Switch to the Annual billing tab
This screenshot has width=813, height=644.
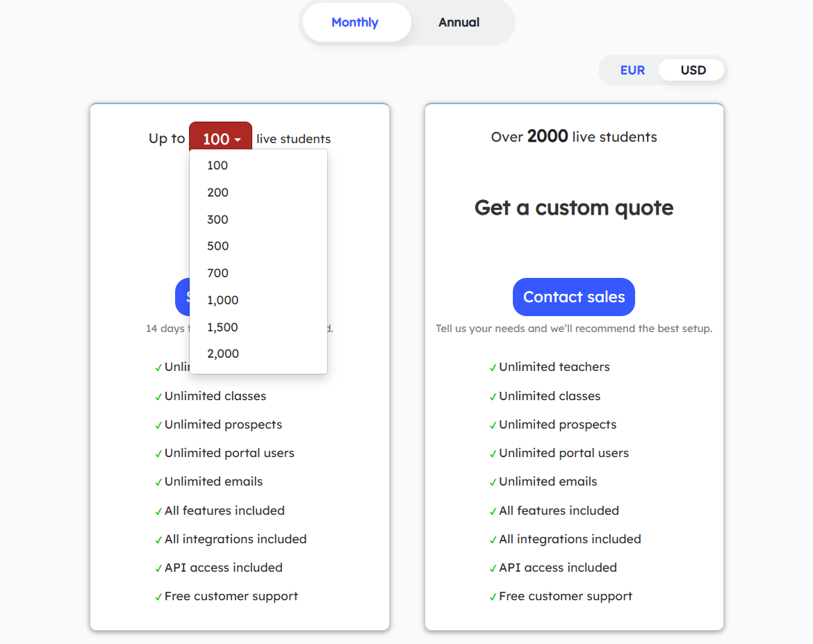459,22
